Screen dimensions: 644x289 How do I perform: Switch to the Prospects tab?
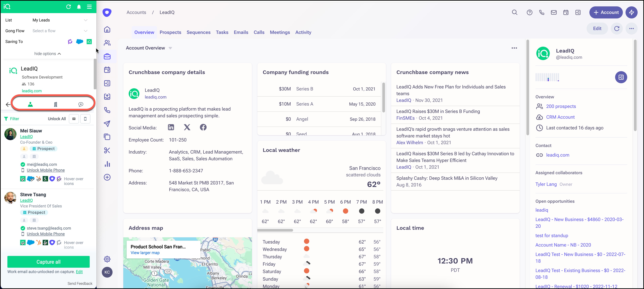click(x=170, y=32)
